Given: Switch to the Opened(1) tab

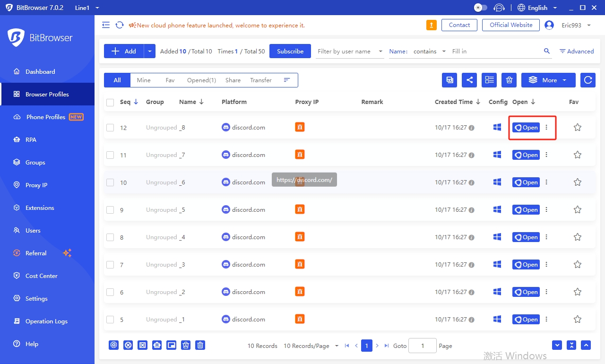Looking at the screenshot, I should point(201,80).
